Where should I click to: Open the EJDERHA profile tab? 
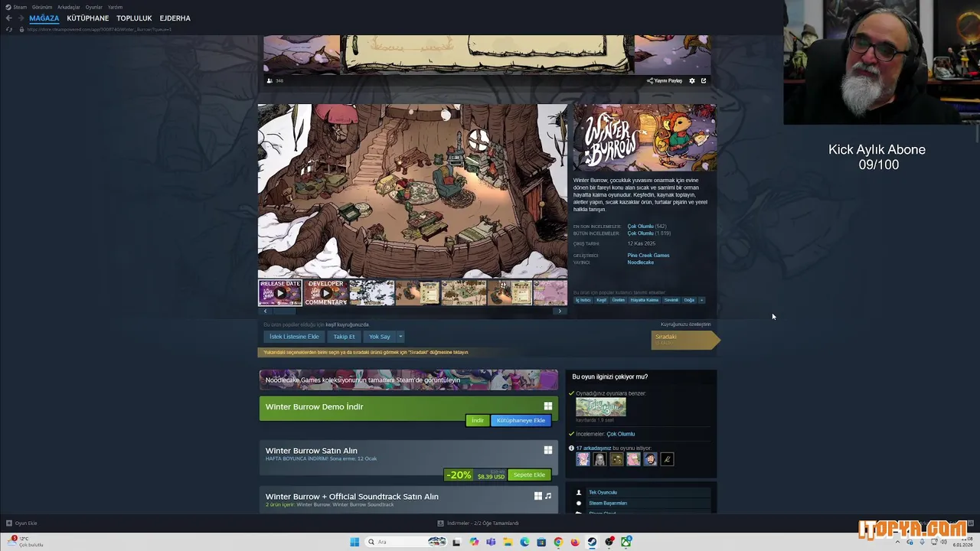(175, 18)
